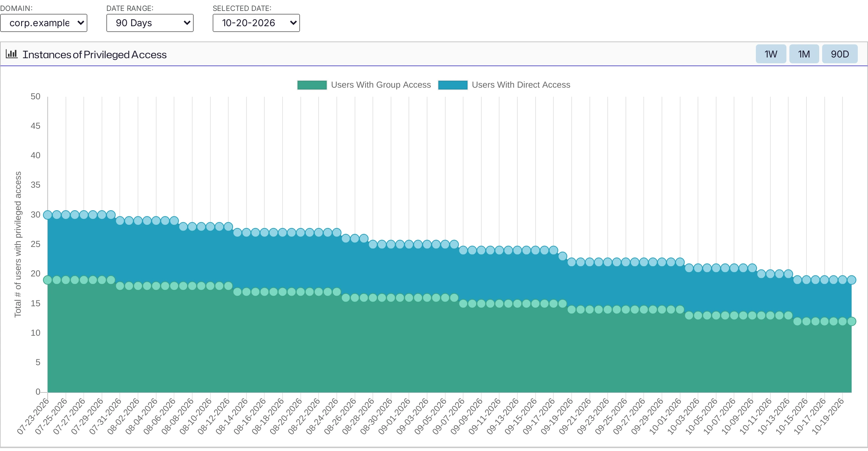
Task: Click the 08-14-2026 x-axis date label
Action: 232,416
